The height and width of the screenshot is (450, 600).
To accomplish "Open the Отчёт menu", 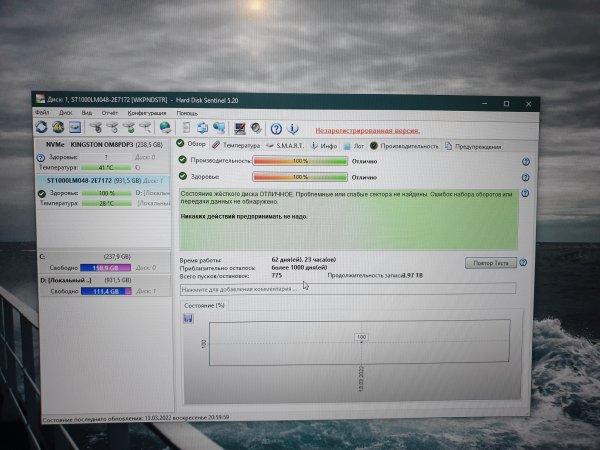I will coord(111,113).
